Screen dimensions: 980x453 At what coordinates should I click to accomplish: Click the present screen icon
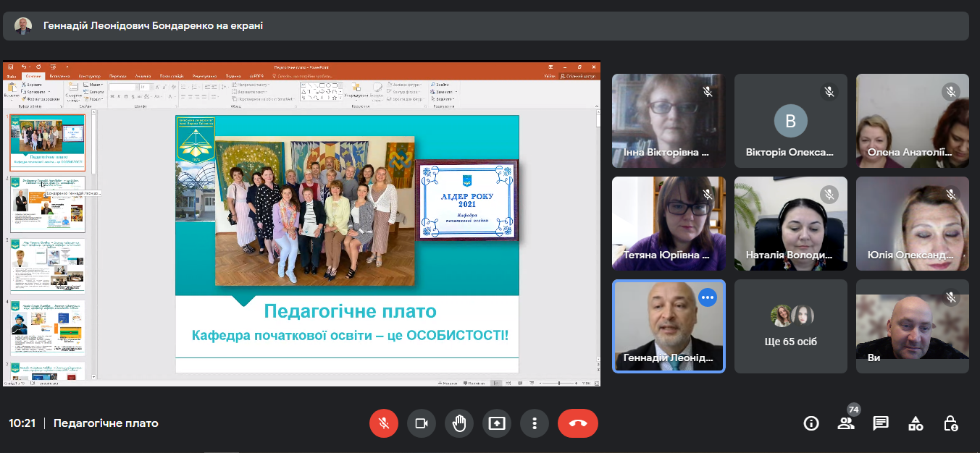(x=497, y=423)
